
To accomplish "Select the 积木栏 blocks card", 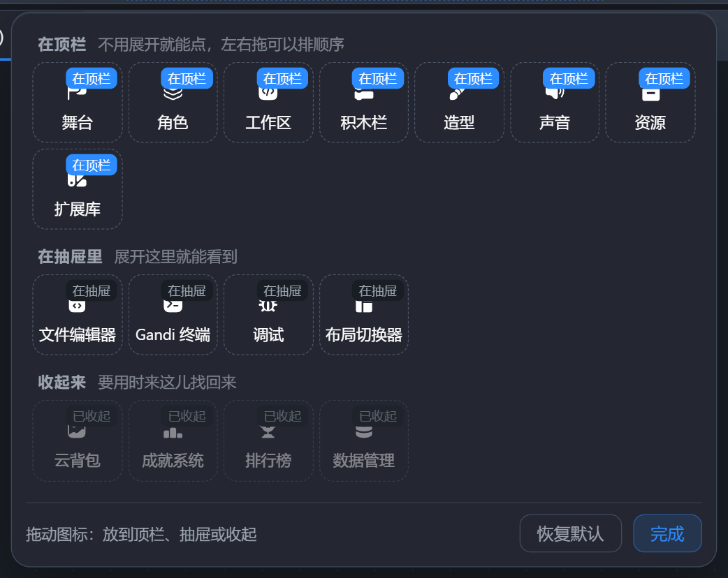I will tap(364, 103).
